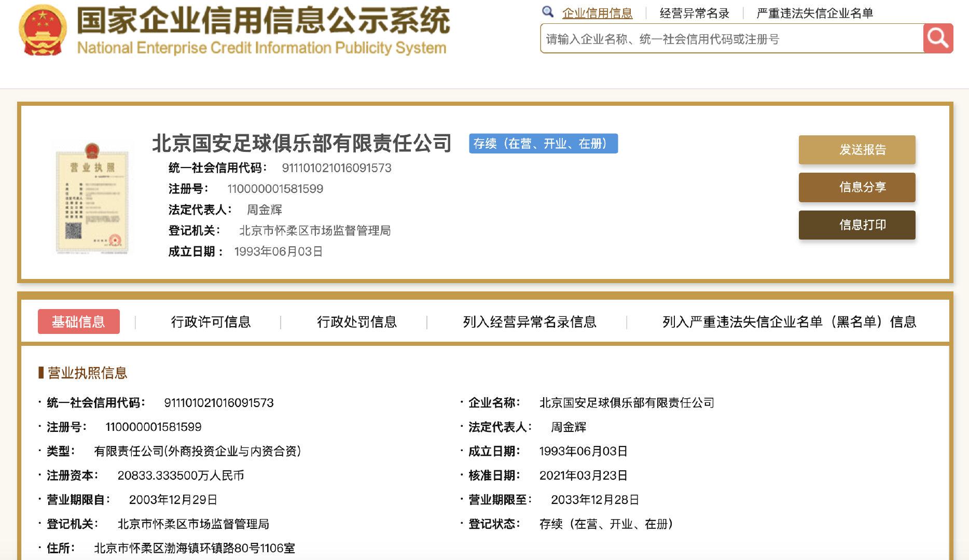Viewport: 969px width, 560px height.
Task: Switch to the 行政许可信息 tab
Action: coord(212,321)
